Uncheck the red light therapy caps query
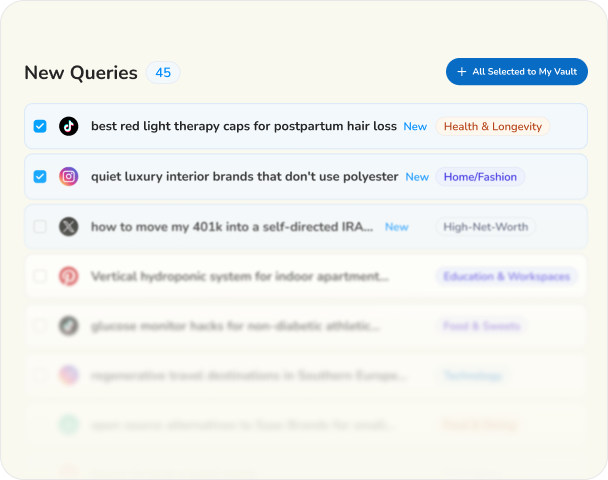The height and width of the screenshot is (480, 608). 40,127
